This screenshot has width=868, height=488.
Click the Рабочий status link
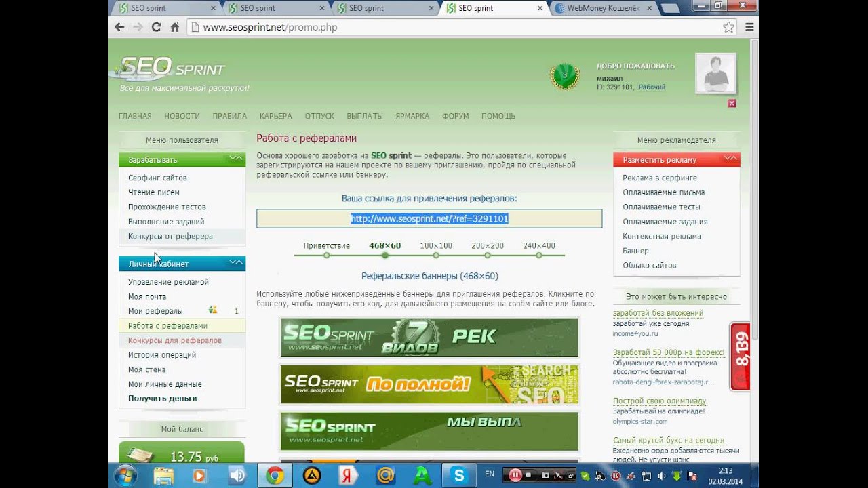coord(652,87)
